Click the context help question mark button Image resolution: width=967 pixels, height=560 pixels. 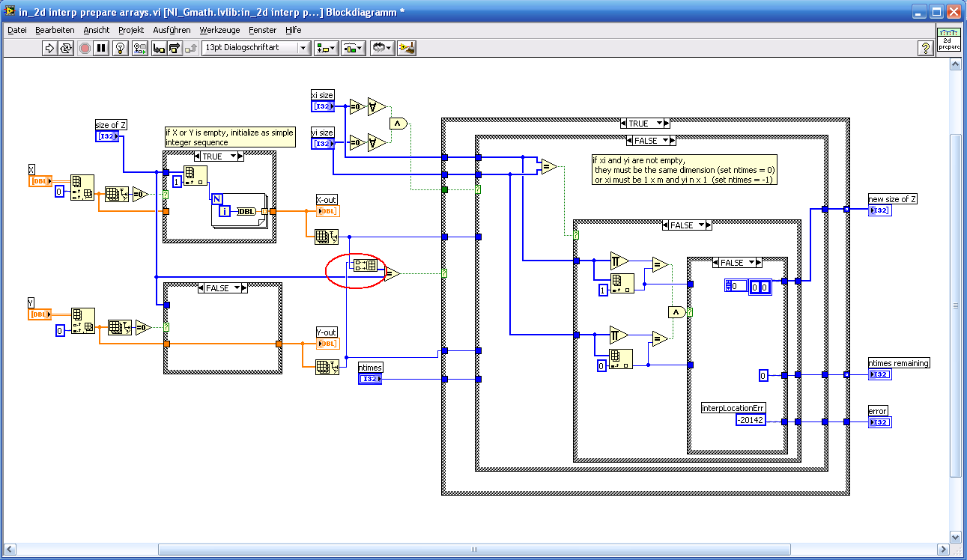pos(926,48)
